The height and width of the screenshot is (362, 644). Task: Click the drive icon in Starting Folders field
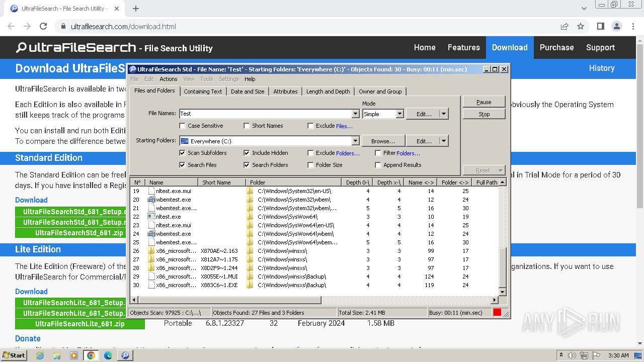pyautogui.click(x=185, y=141)
